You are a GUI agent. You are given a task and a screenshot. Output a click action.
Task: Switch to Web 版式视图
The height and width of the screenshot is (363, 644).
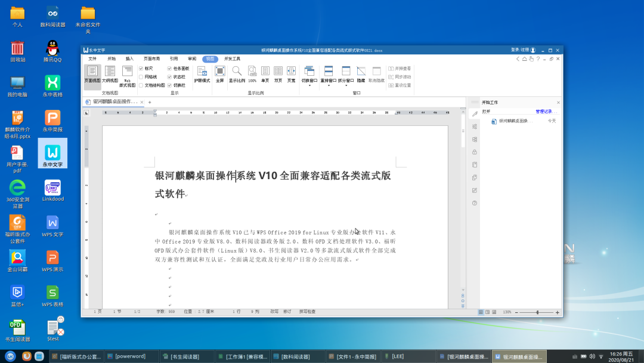coord(128,76)
